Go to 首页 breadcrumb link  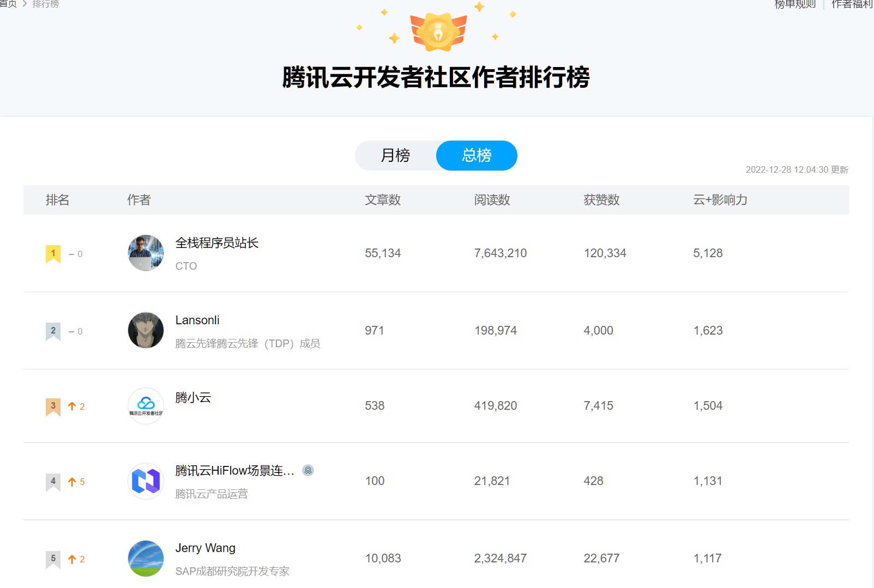coord(8,4)
